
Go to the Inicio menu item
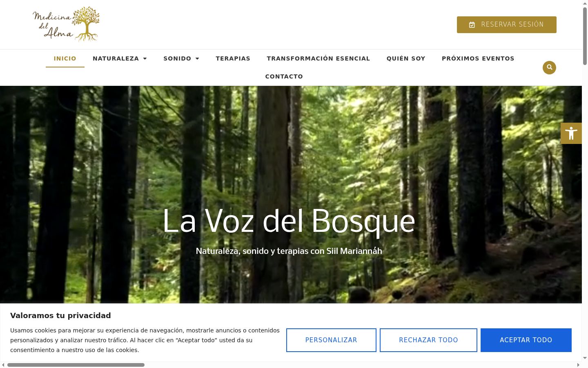coord(65,58)
